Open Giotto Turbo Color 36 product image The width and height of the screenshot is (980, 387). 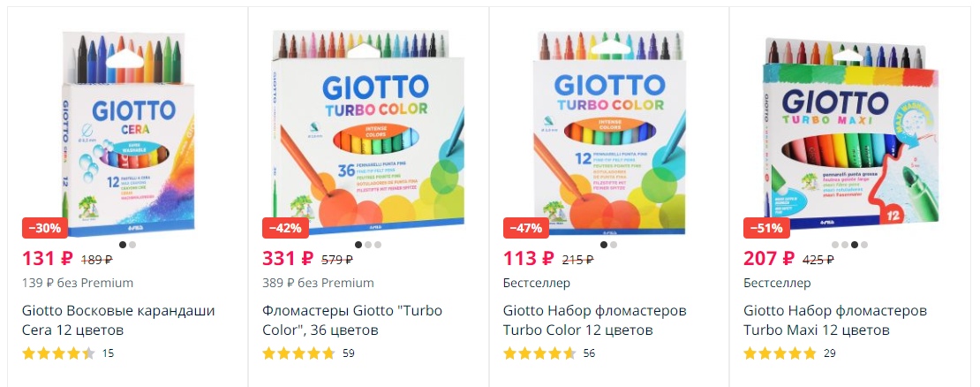tap(368, 133)
